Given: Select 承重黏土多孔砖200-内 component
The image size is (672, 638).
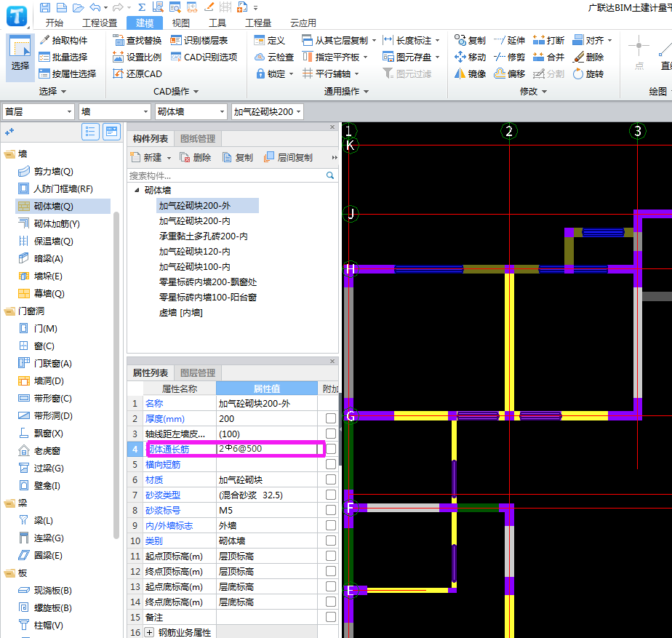Looking at the screenshot, I should click(203, 236).
